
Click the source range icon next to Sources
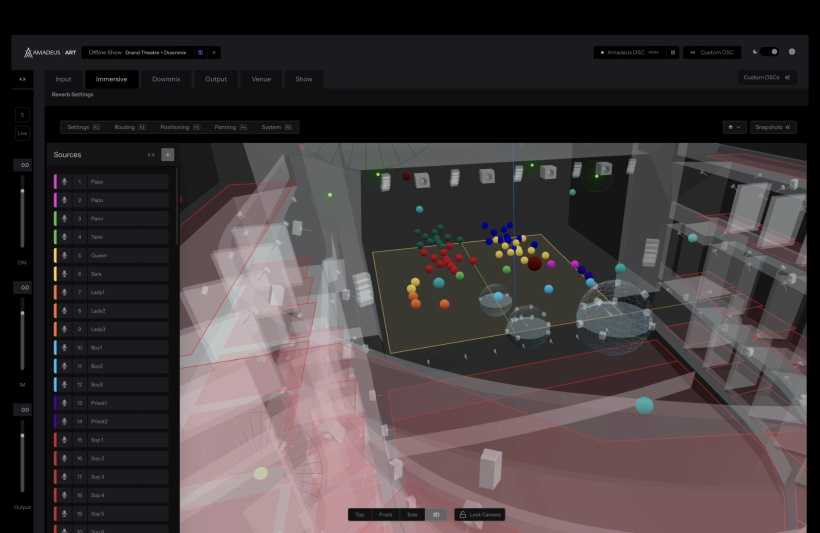(x=151, y=155)
